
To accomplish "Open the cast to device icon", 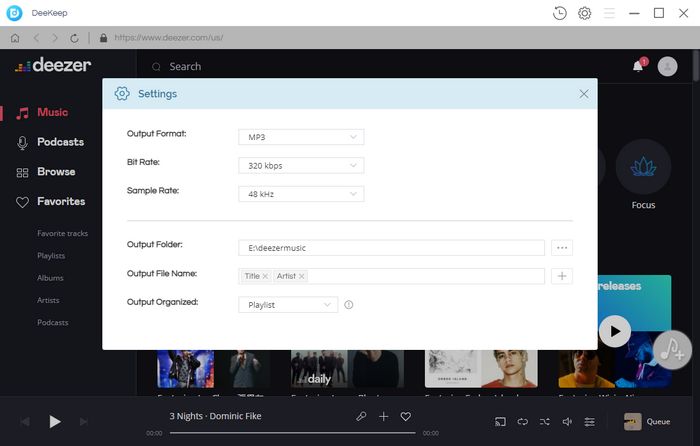I will click(500, 422).
